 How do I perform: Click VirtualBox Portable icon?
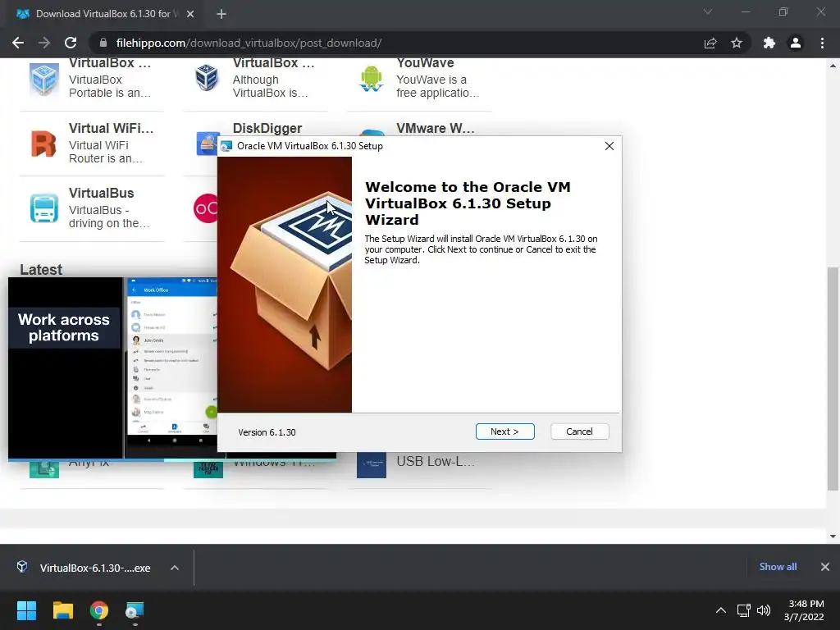[44, 80]
